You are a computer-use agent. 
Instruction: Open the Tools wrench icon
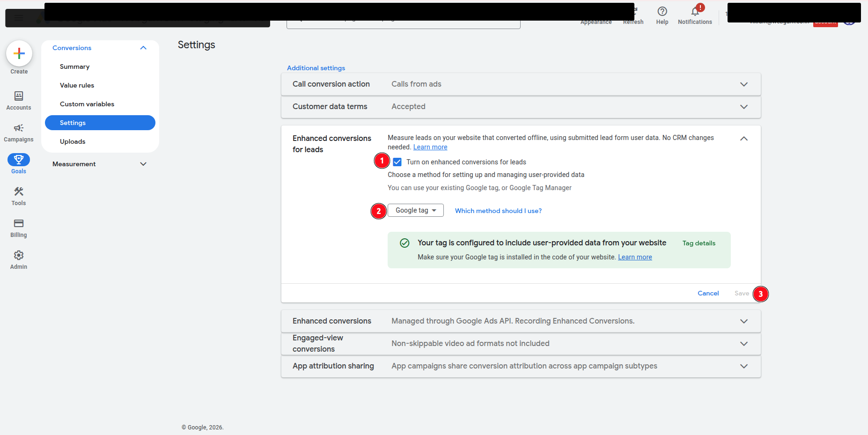19,192
